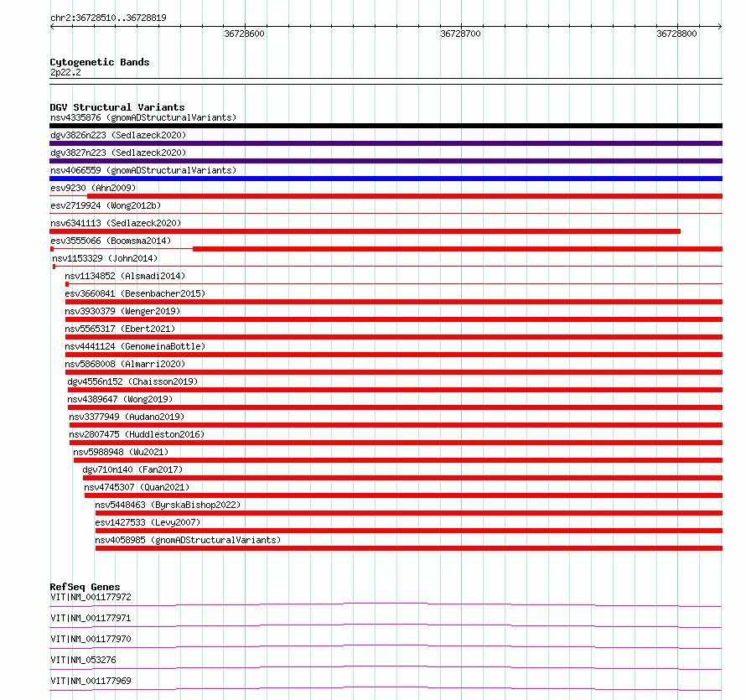Click the red bar of esv3660841

click(394, 302)
